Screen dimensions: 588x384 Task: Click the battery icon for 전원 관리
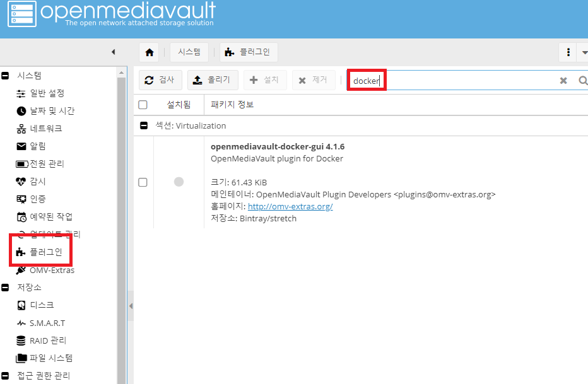pos(21,164)
